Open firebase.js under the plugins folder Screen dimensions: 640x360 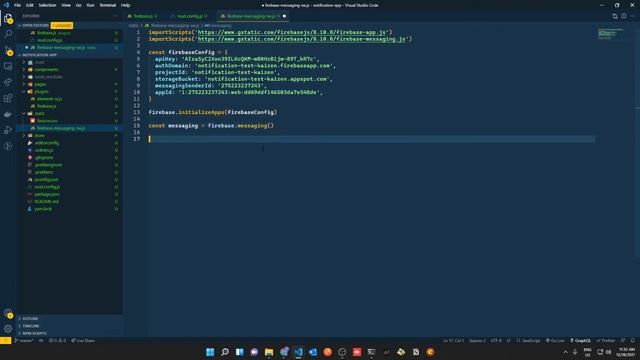[x=47, y=106]
